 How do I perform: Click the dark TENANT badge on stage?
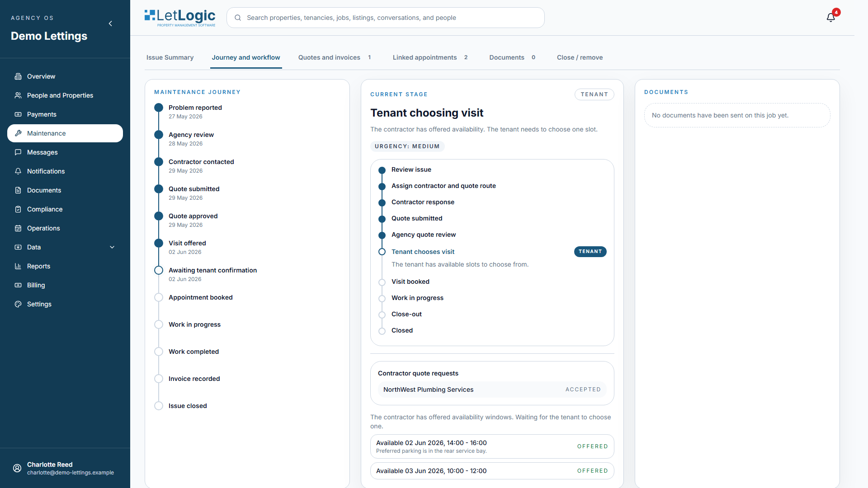click(590, 251)
